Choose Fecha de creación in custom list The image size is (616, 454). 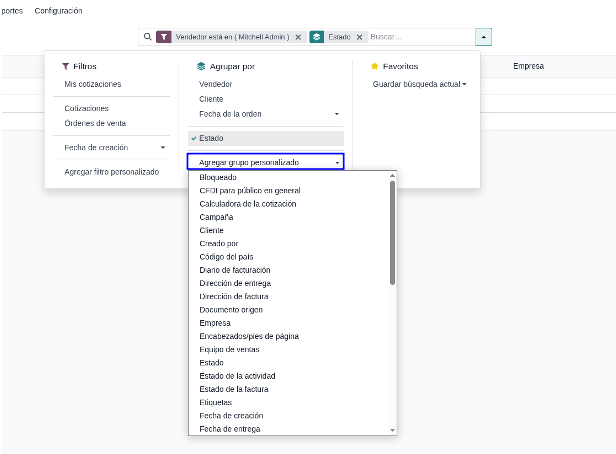point(289,416)
